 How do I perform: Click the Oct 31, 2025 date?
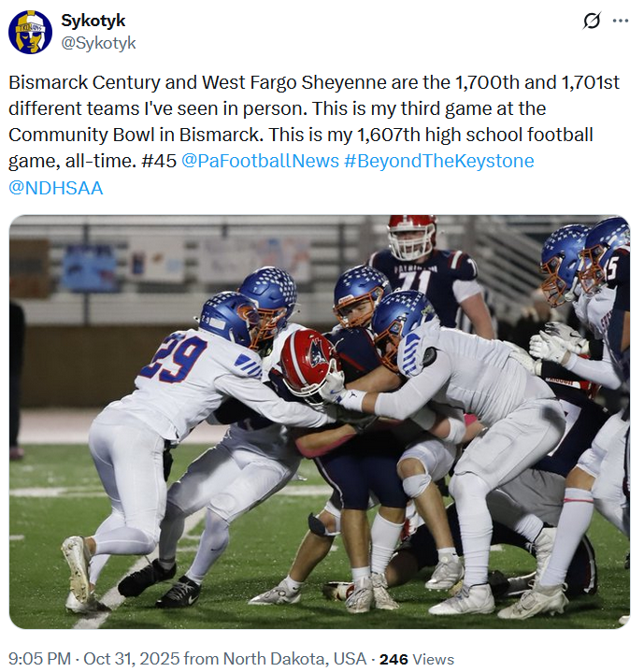pyautogui.click(x=131, y=658)
